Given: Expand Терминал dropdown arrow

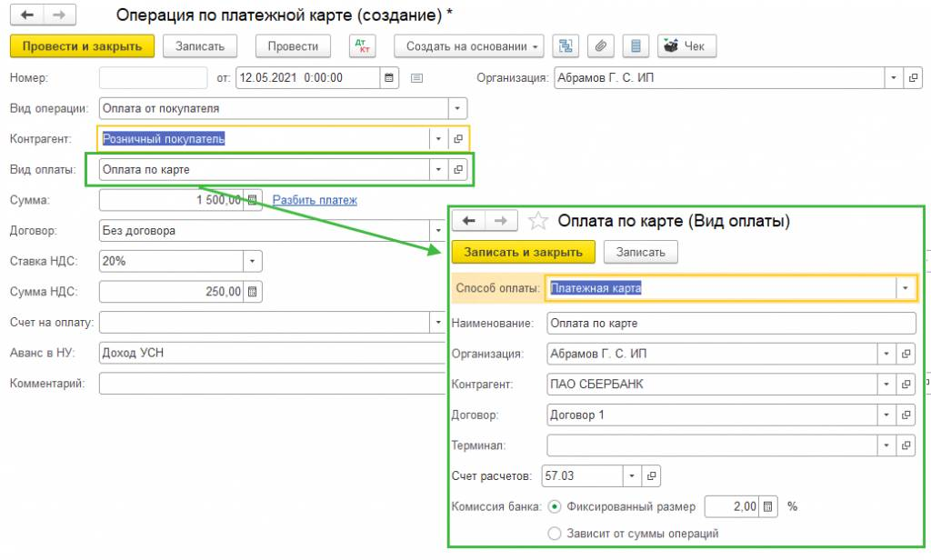Looking at the screenshot, I should 886,445.
